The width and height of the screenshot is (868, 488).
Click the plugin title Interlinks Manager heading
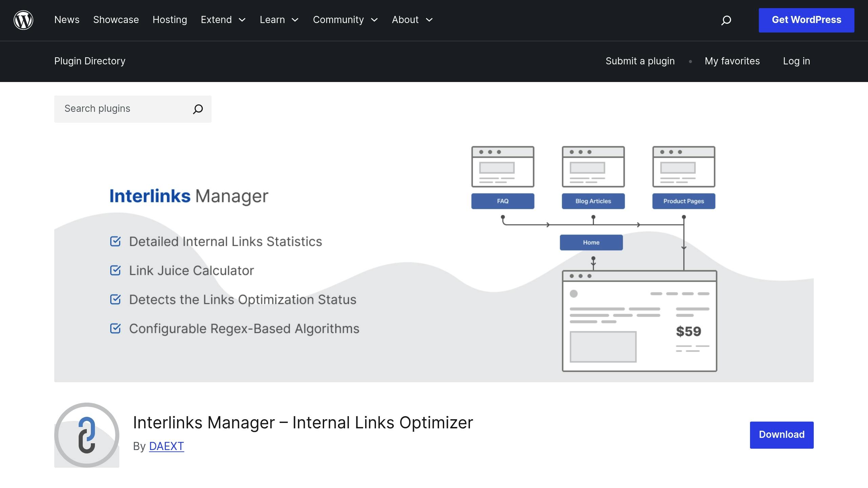[303, 423]
